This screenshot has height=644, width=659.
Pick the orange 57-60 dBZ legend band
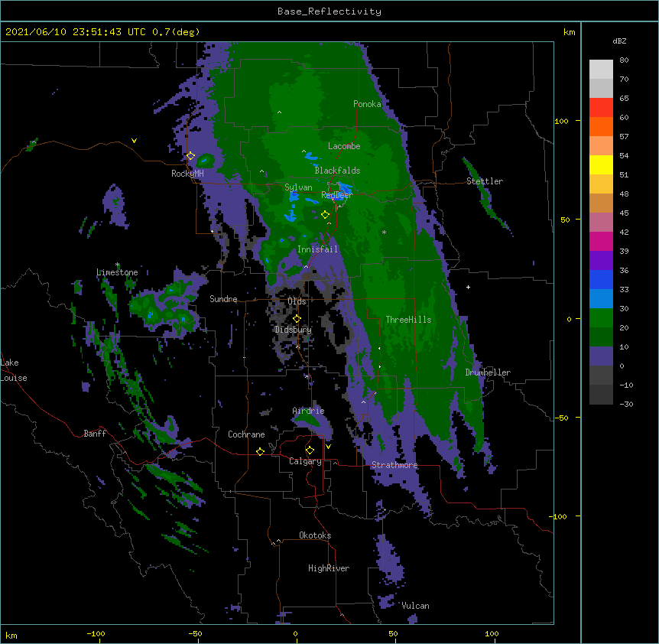click(601, 126)
